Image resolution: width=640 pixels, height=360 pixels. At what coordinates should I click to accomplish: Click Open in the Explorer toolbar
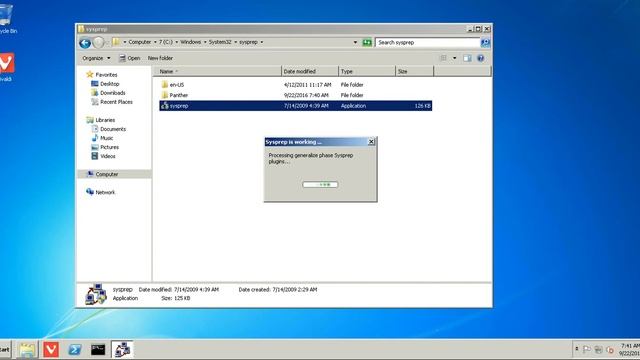coord(129,58)
